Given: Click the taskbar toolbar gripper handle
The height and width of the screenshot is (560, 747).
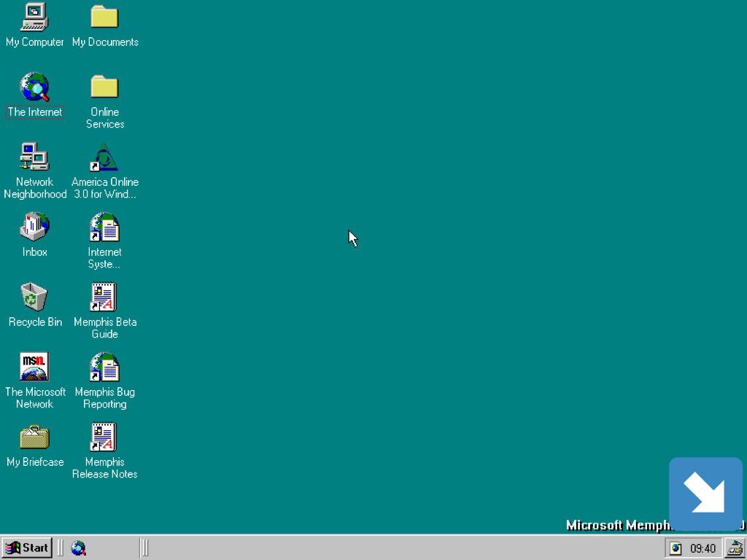Looking at the screenshot, I should tap(144, 548).
